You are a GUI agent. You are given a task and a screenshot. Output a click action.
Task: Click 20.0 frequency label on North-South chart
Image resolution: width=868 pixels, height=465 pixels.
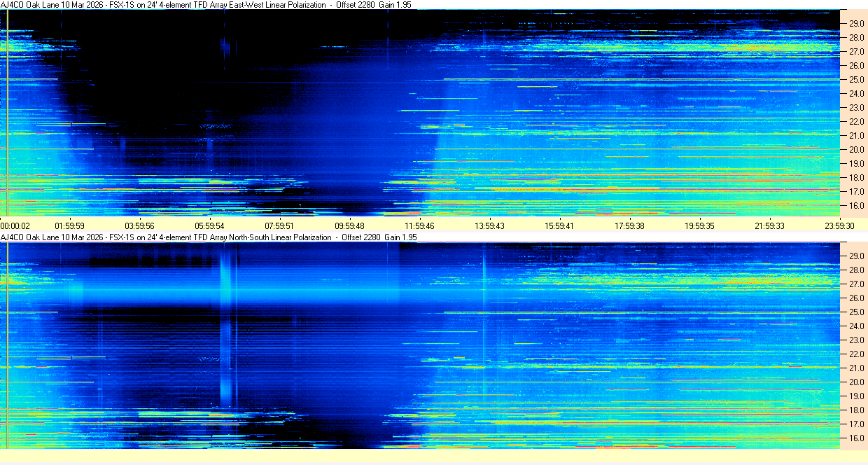coord(857,382)
